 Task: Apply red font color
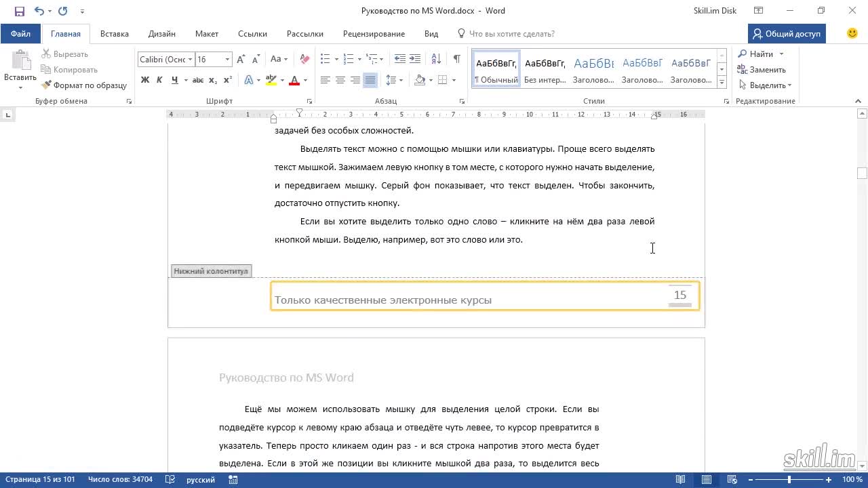(294, 80)
